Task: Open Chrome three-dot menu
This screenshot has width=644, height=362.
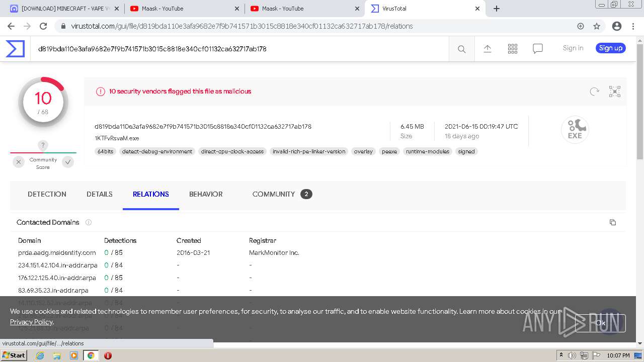Action: pyautogui.click(x=633, y=26)
